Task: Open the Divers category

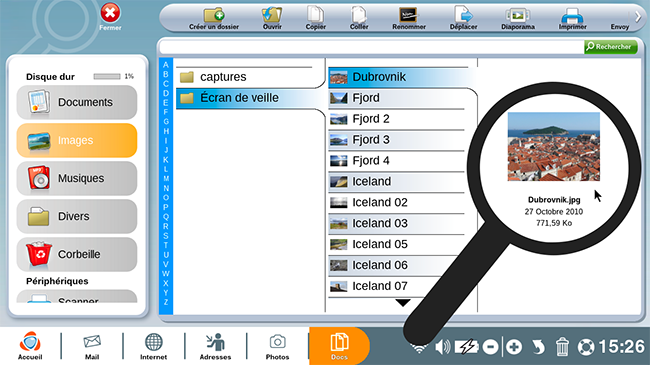Action: [x=77, y=216]
